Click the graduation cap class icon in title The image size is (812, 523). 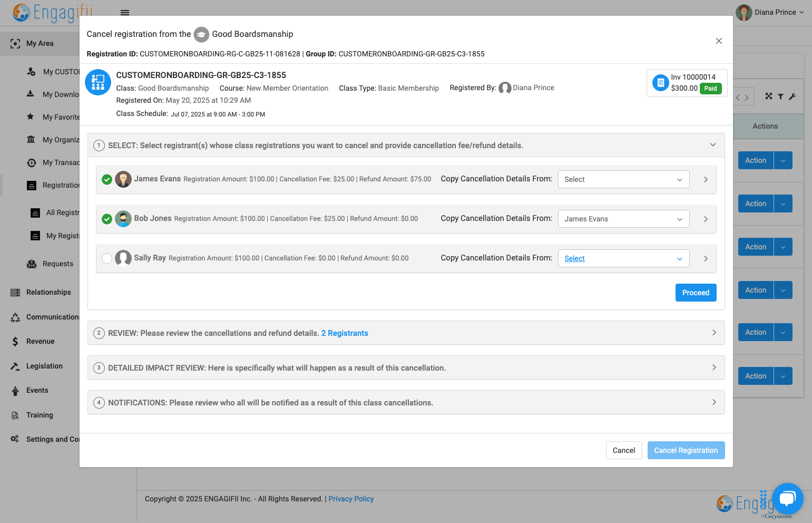coord(201,34)
